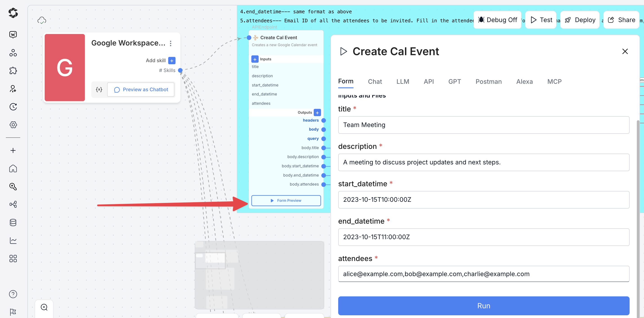Click the home icon in left sidebar

pyautogui.click(x=13, y=168)
